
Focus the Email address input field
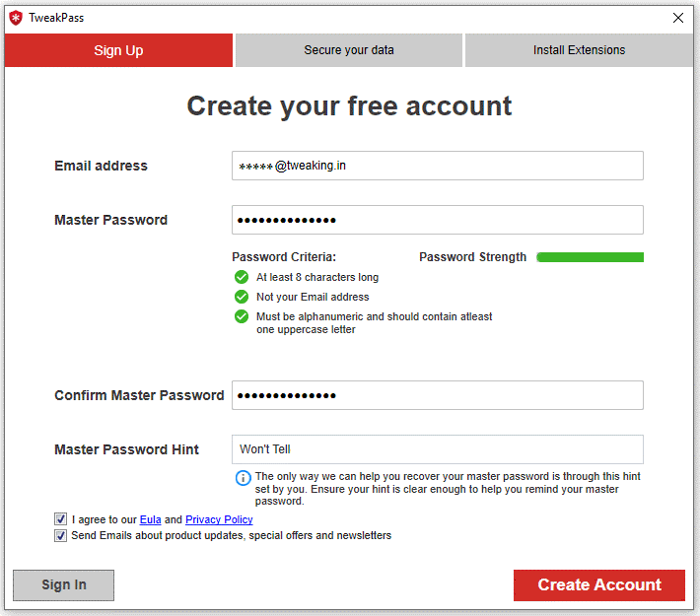[x=438, y=166]
